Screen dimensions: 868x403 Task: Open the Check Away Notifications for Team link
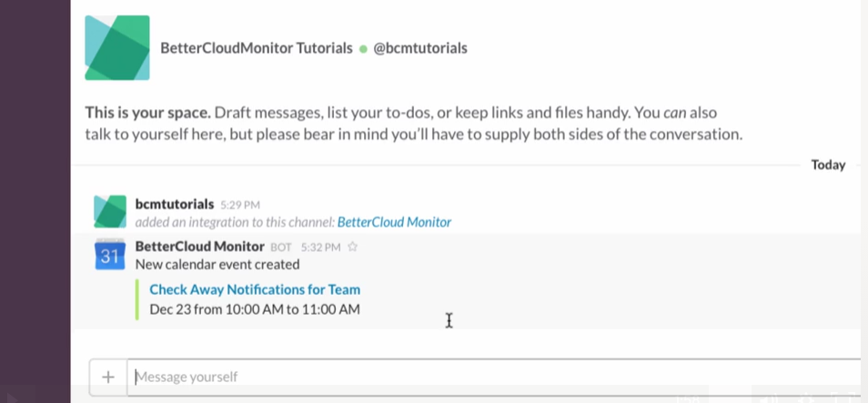coord(255,289)
